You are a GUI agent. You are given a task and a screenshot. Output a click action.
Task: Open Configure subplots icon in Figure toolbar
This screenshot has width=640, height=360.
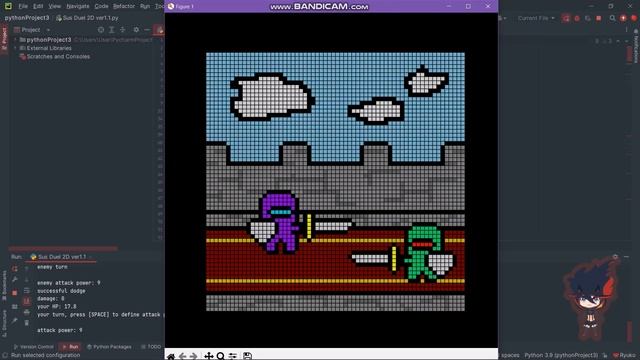(x=233, y=356)
